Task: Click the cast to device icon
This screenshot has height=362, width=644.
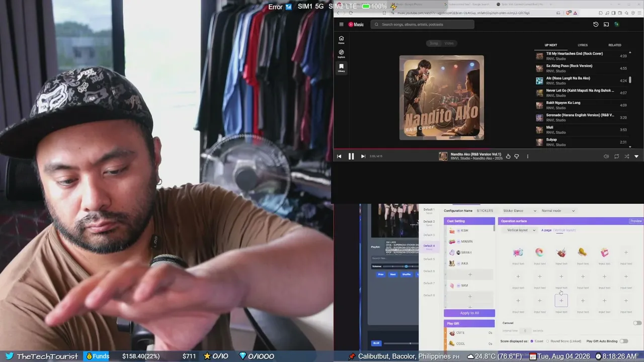Action: [606, 24]
